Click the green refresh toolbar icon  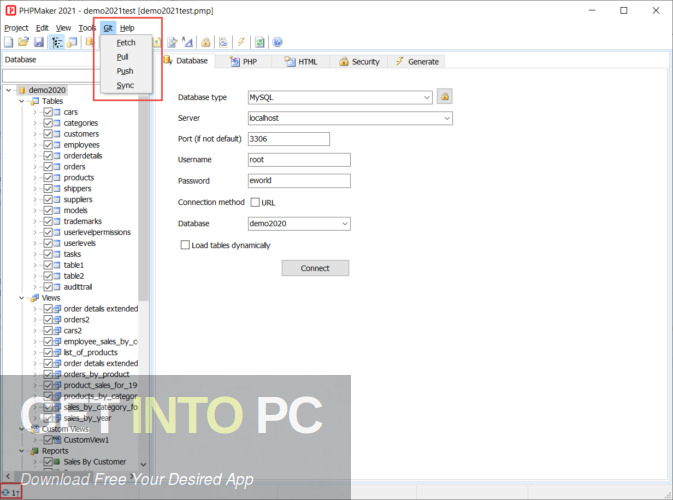[x=260, y=42]
